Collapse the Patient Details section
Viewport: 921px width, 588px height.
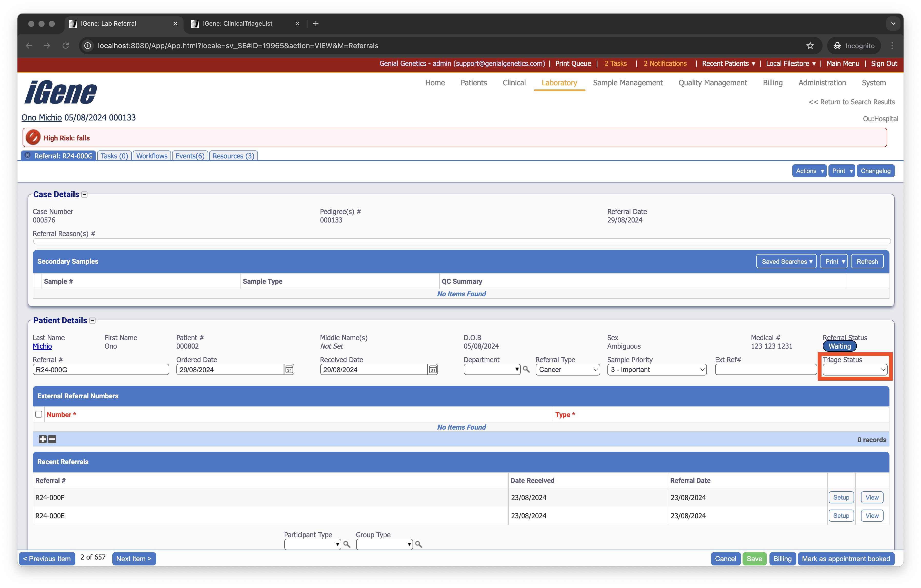tap(93, 320)
